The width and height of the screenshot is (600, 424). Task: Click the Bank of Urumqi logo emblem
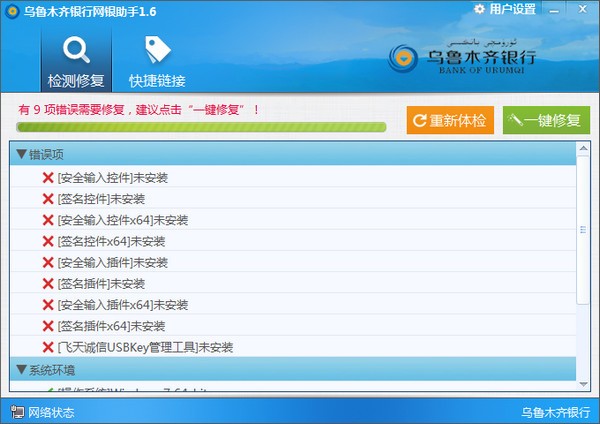(403, 59)
